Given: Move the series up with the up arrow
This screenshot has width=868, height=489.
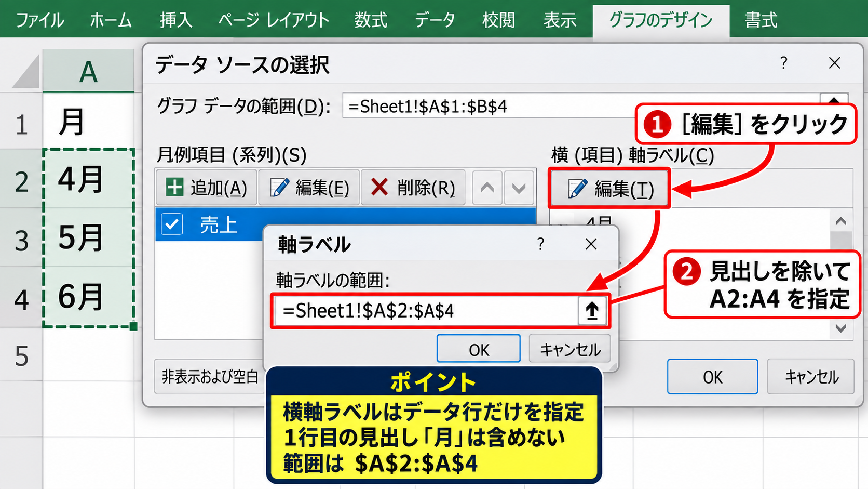Looking at the screenshot, I should tap(487, 188).
